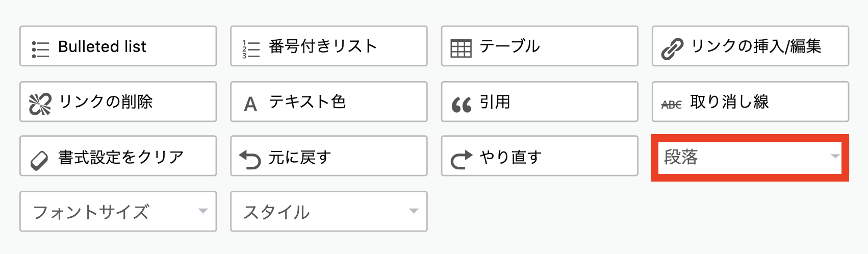Click the letter A text color icon
This screenshot has height=254, width=868.
[x=250, y=105]
